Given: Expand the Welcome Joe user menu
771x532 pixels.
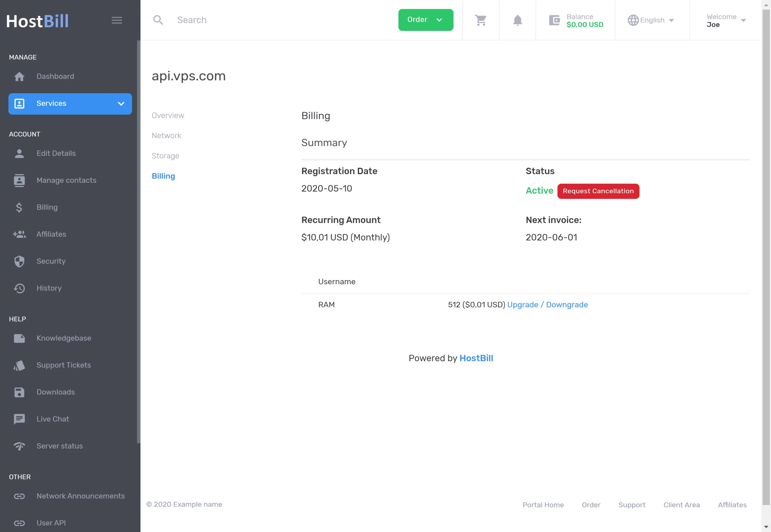Looking at the screenshot, I should click(726, 20).
